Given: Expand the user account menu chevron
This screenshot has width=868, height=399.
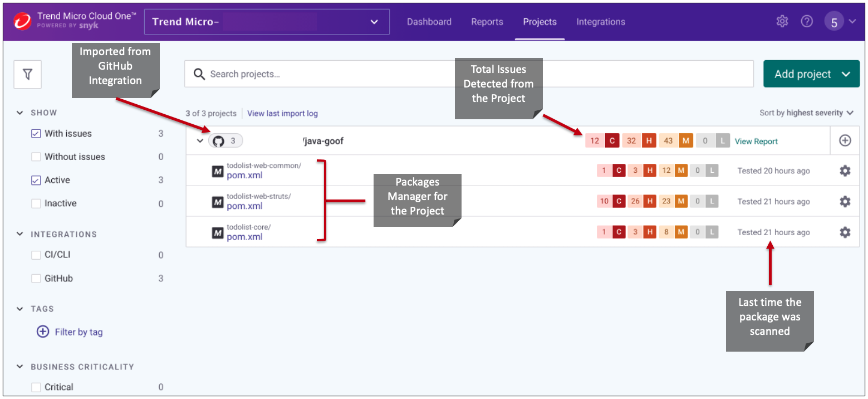Looking at the screenshot, I should click(852, 22).
